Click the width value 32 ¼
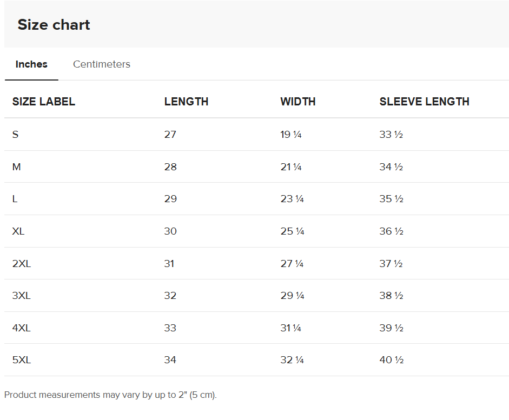 [x=292, y=360]
